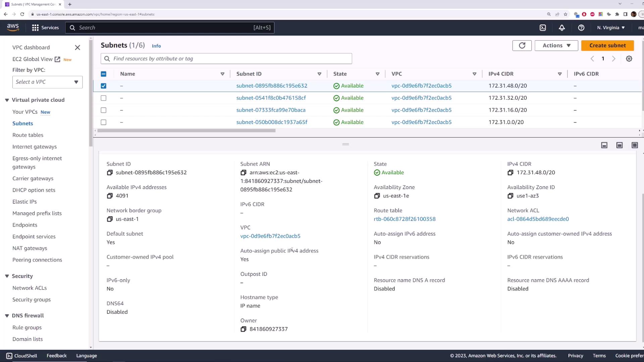
Task: Open CloudShell from the top navigation bar
Action: click(x=543, y=28)
